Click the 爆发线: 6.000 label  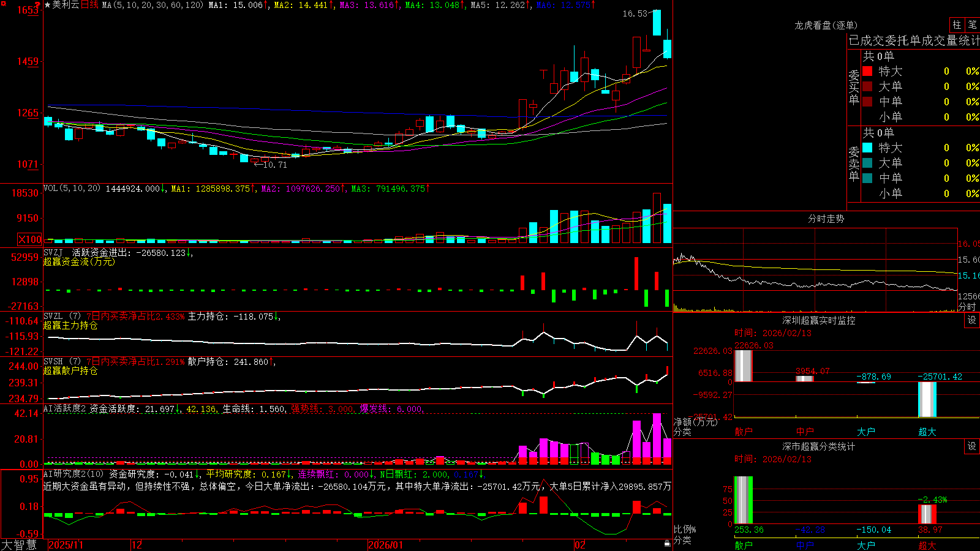(x=391, y=408)
